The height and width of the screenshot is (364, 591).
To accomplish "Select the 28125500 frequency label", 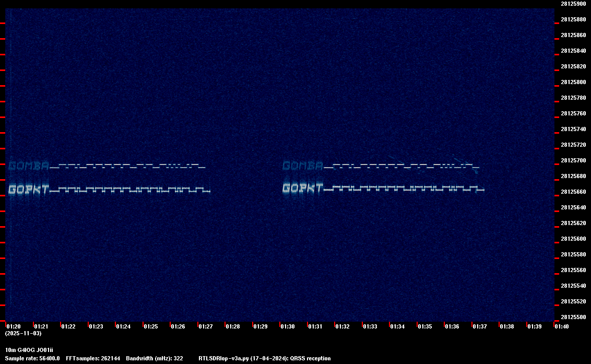I will point(573,317).
